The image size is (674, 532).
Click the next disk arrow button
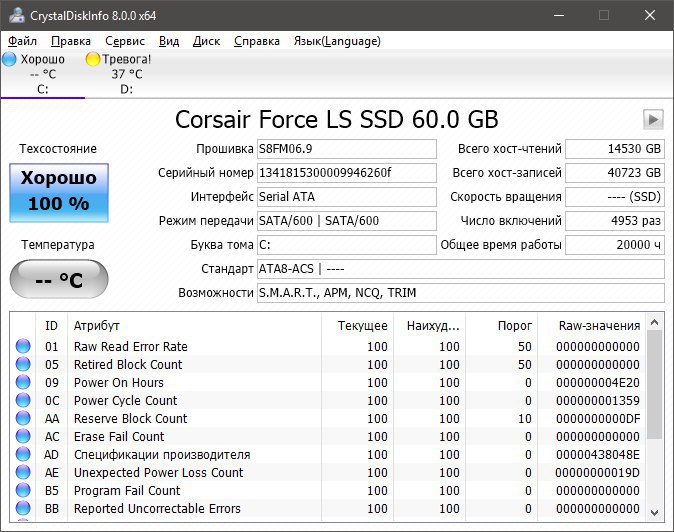pyautogui.click(x=653, y=119)
